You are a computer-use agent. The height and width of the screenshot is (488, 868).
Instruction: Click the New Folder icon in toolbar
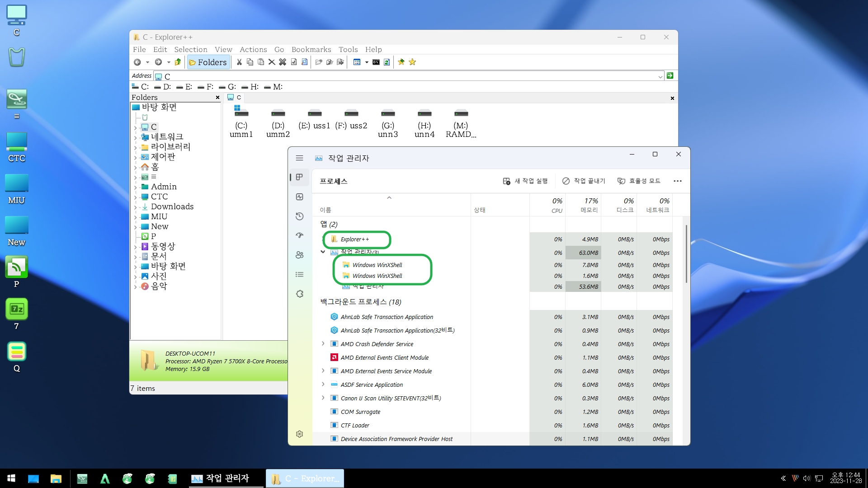coord(319,62)
